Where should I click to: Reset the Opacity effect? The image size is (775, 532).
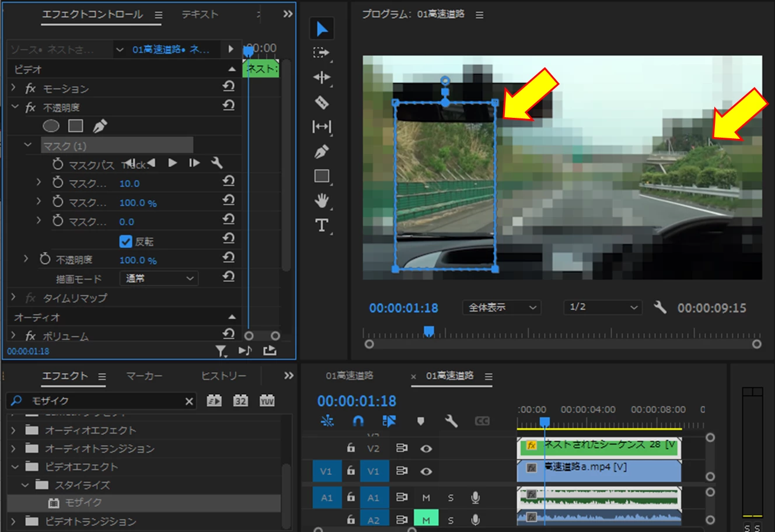229,106
